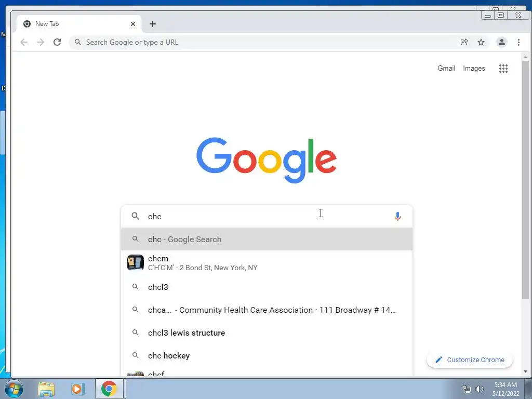Open Chrome three-dot menu
532x399 pixels.
pos(518,42)
